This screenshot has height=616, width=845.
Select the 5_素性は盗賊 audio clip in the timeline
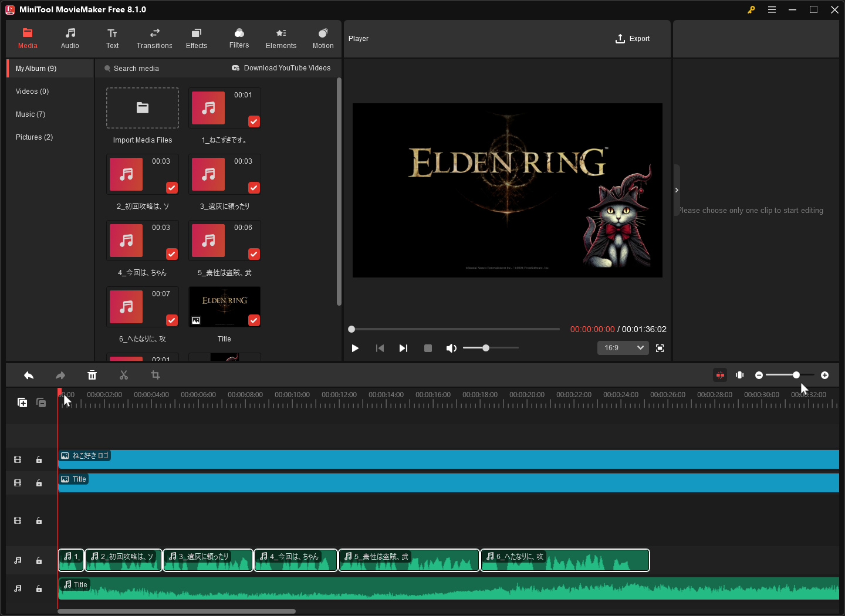click(x=409, y=560)
